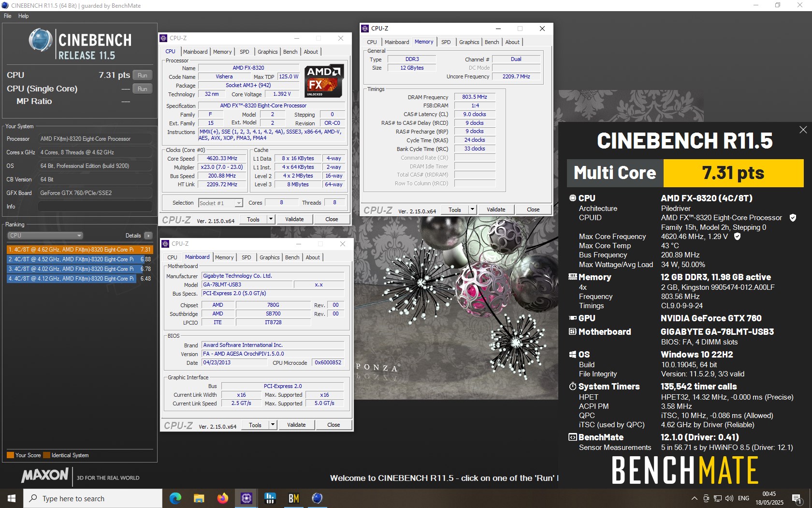Click ENG language indicator in tray
812x508 pixels.
pos(743,498)
